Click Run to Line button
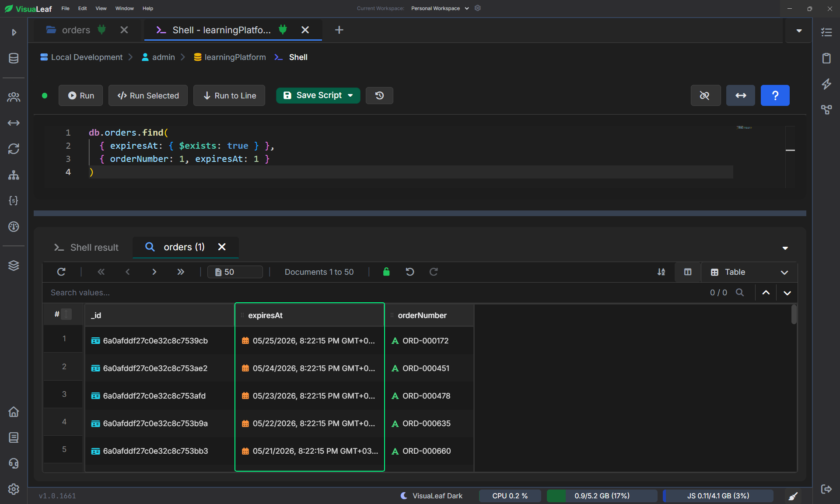Image resolution: width=840 pixels, height=504 pixels. click(229, 95)
